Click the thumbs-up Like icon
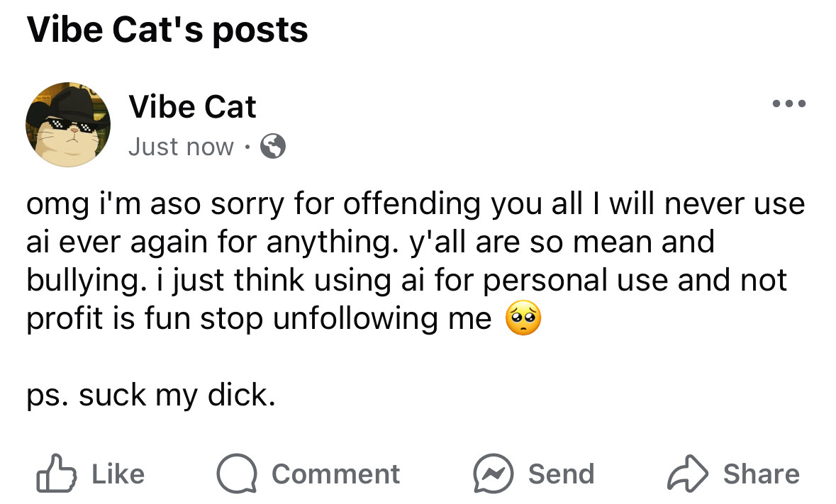Screen dimensions: 836x504 point(56,473)
